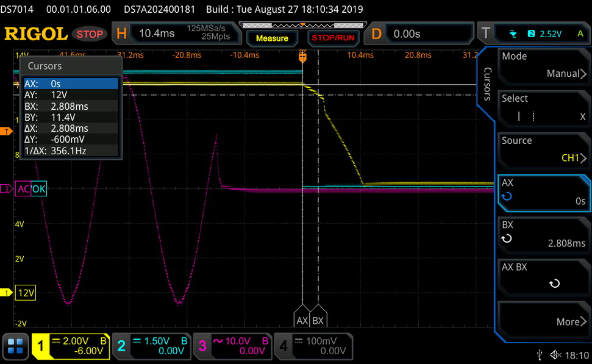
Task: Select the ΔX: 2.808ms readout row
Action: (71, 128)
